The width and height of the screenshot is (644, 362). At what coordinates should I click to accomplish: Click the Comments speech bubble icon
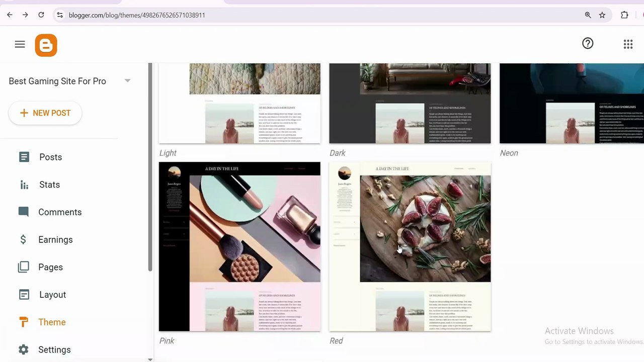(x=24, y=212)
